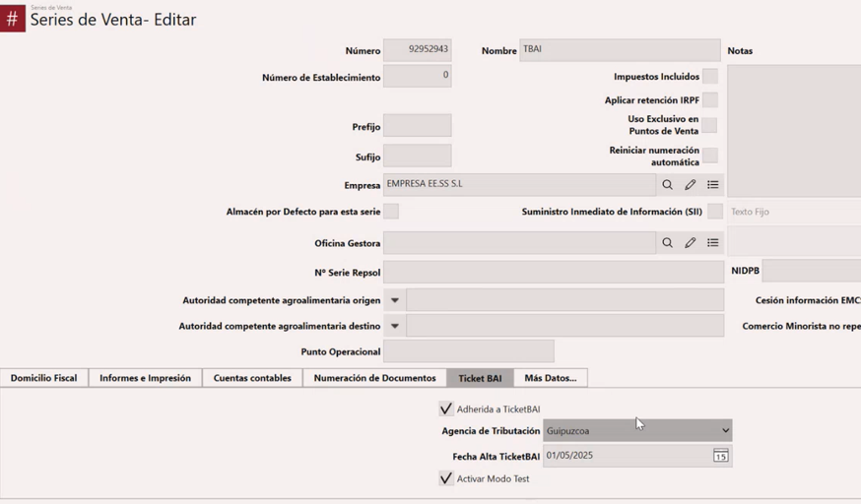
Task: Search Oficina Gestora with magnifier icon
Action: click(x=667, y=242)
